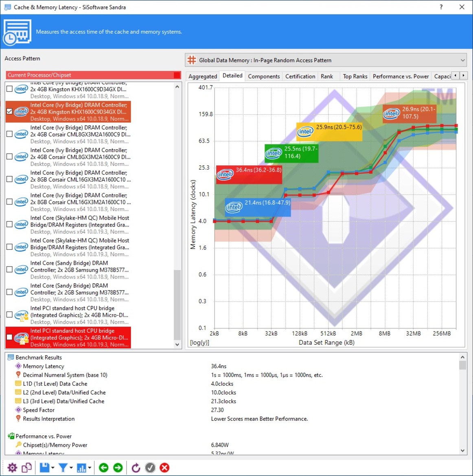Tick the first Skylake-HM QC Mobile Host checkbox
The image size is (473, 476).
(9, 224)
